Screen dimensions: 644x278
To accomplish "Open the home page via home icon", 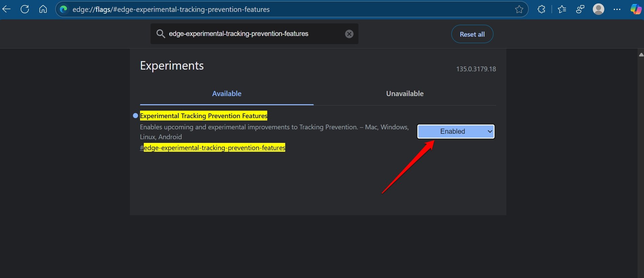I will (x=43, y=9).
